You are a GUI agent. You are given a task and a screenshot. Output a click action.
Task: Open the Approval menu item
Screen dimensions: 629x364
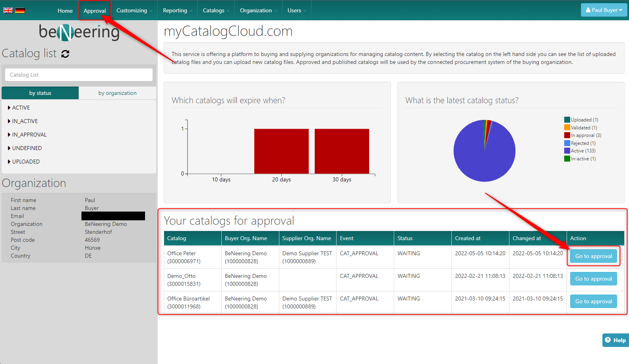coord(95,11)
